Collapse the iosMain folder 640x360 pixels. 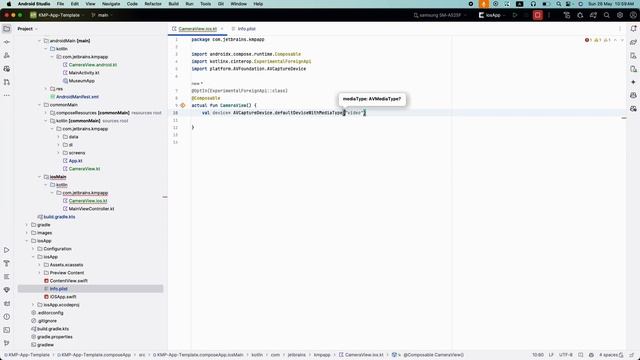click(x=40, y=177)
